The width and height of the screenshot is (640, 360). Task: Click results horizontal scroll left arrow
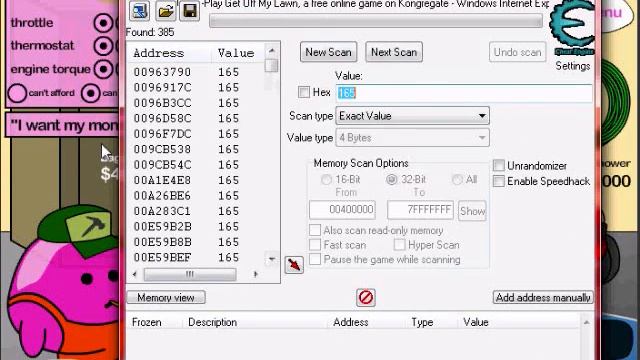pyautogui.click(x=135, y=274)
